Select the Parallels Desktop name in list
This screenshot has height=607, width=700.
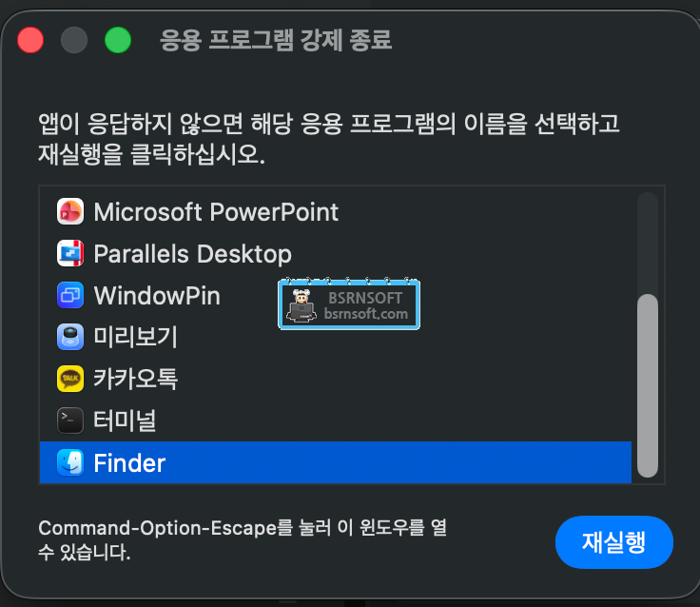[x=192, y=254]
